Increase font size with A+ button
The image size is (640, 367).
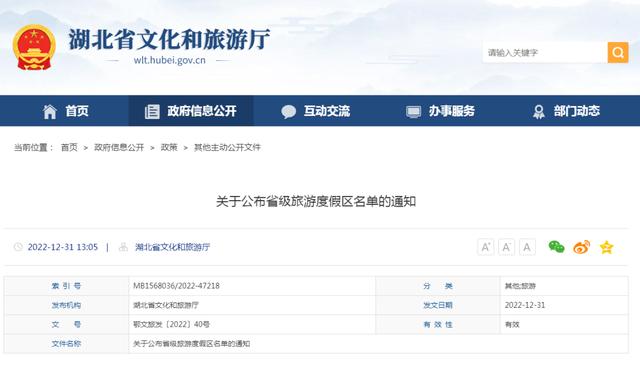tap(486, 247)
